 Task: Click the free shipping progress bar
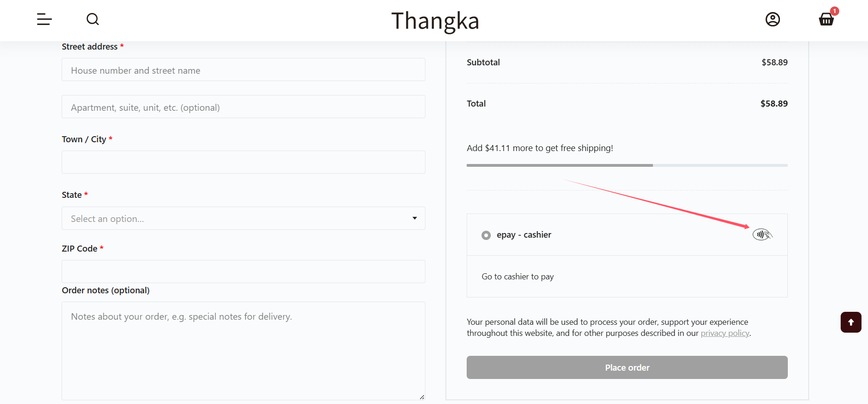pyautogui.click(x=627, y=165)
